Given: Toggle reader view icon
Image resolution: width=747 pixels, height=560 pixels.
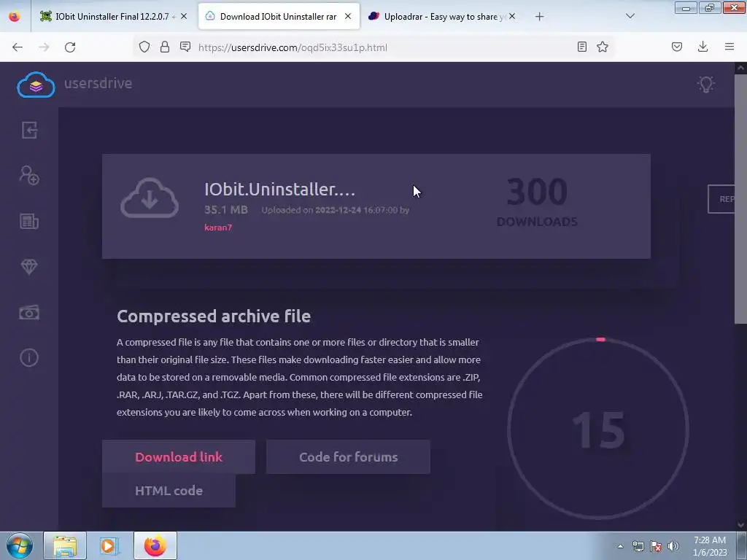Looking at the screenshot, I should (x=581, y=47).
